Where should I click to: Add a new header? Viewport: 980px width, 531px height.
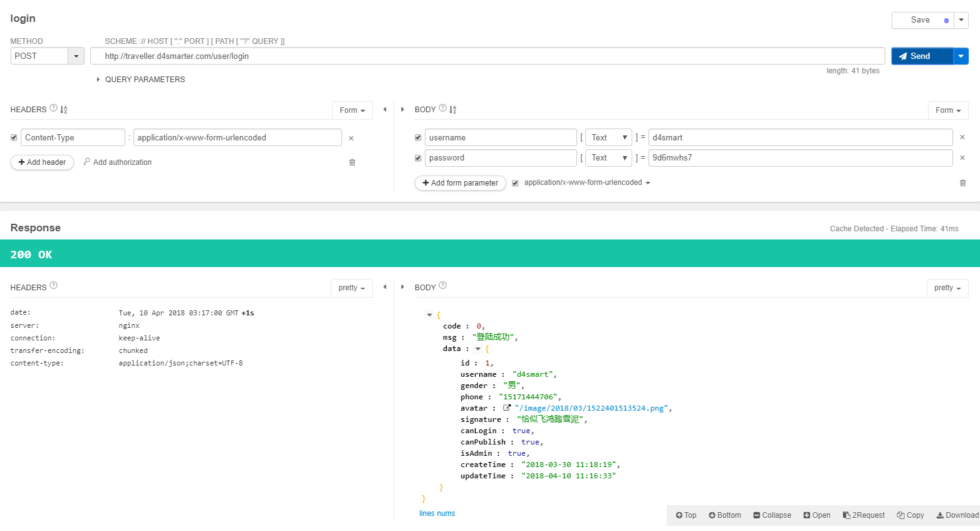[42, 162]
